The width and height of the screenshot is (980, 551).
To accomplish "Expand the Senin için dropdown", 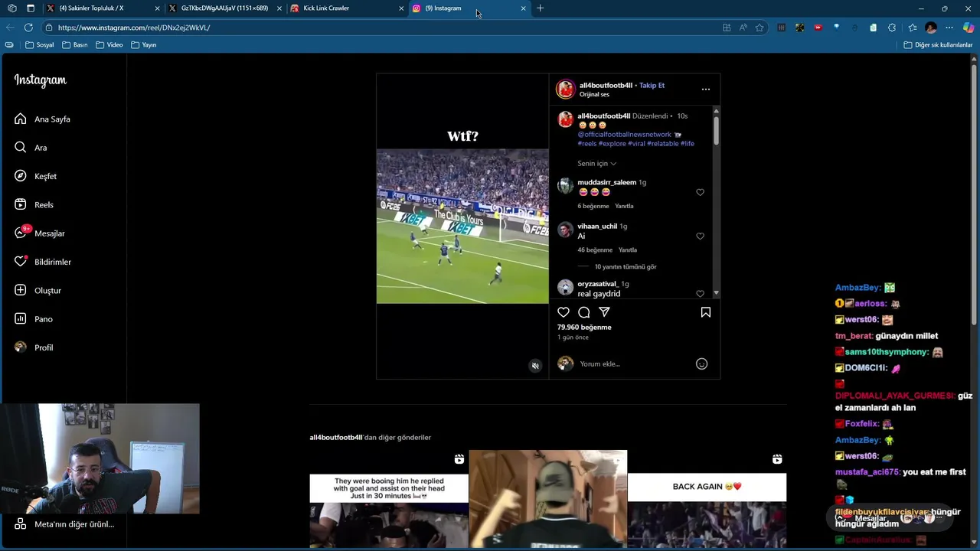I will pyautogui.click(x=597, y=164).
